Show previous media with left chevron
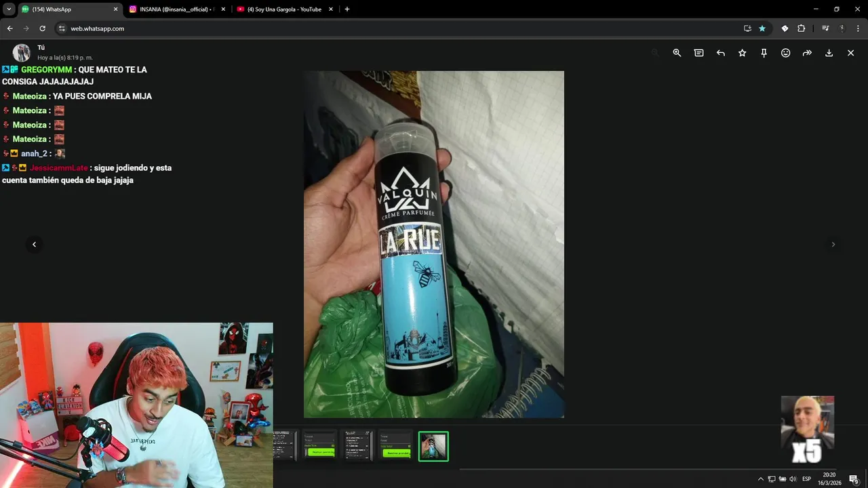 pyautogui.click(x=34, y=244)
